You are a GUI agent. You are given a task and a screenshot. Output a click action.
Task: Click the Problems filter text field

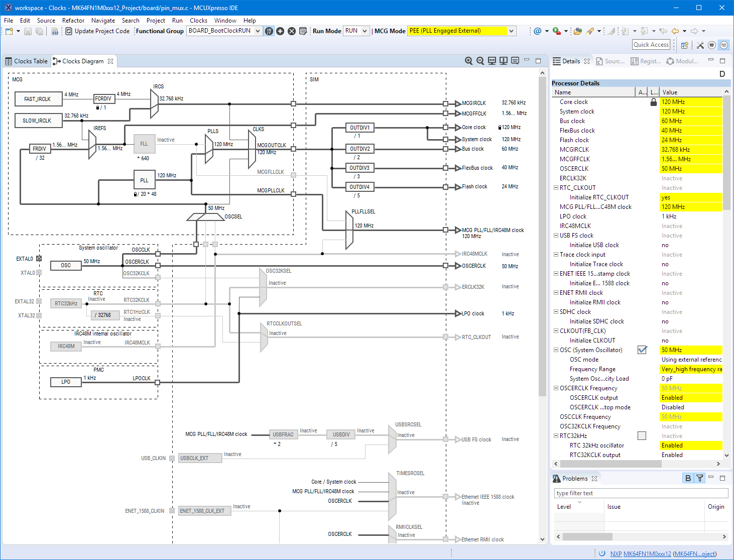click(x=641, y=493)
